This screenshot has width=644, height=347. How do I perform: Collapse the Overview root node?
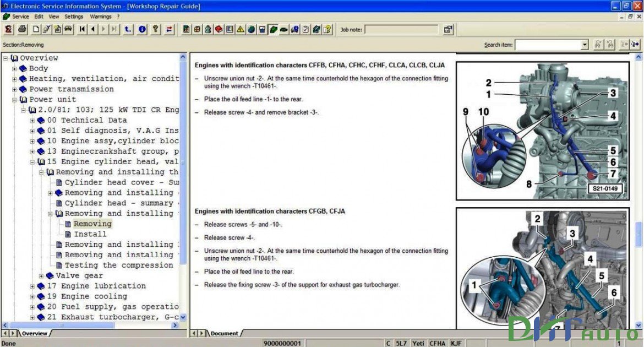(6, 58)
